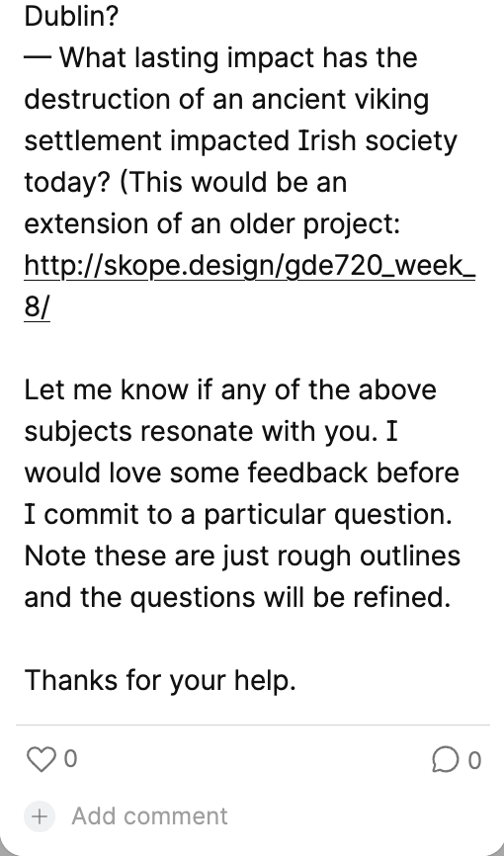
Task: Click the divider line above the like icon
Action: pyautogui.click(x=253, y=725)
